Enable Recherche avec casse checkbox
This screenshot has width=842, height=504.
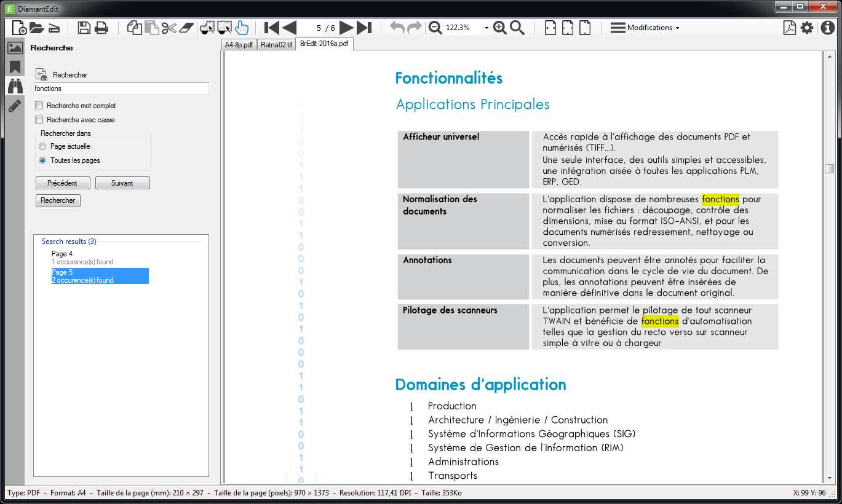tap(39, 120)
